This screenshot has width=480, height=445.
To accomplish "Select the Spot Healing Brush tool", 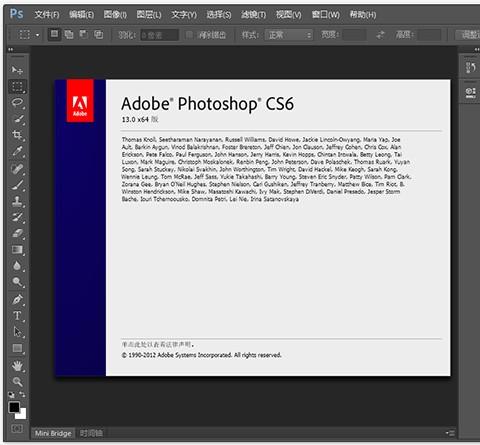I will coord(17,168).
